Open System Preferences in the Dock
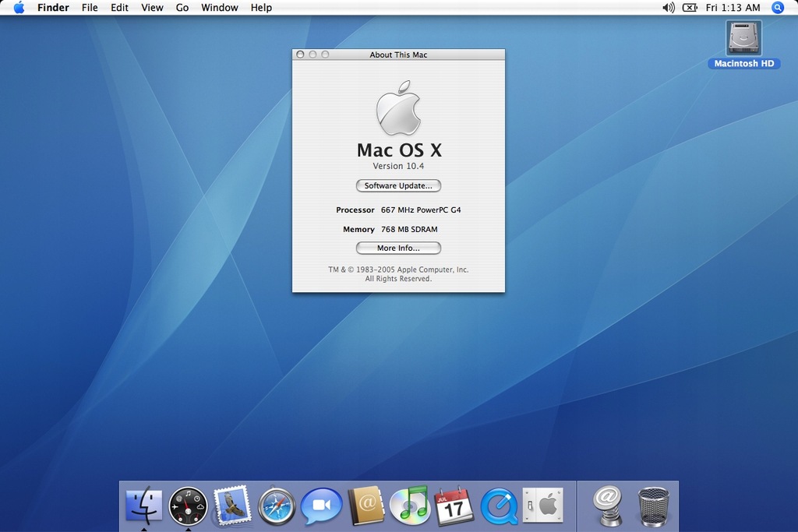The height and width of the screenshot is (532, 798). [x=543, y=505]
